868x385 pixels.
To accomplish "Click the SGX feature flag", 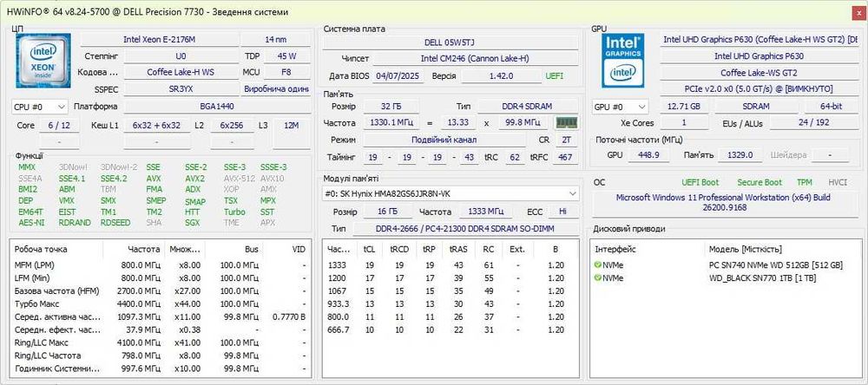I will point(192,223).
